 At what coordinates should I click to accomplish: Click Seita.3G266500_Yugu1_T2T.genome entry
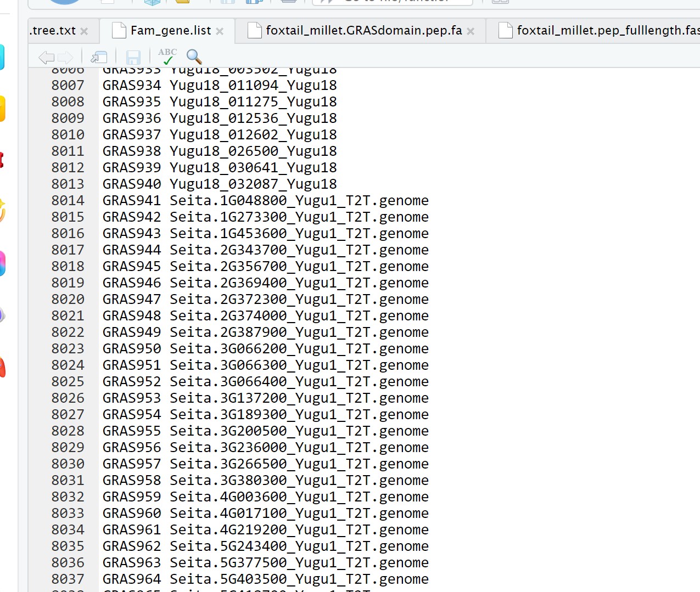point(299,464)
